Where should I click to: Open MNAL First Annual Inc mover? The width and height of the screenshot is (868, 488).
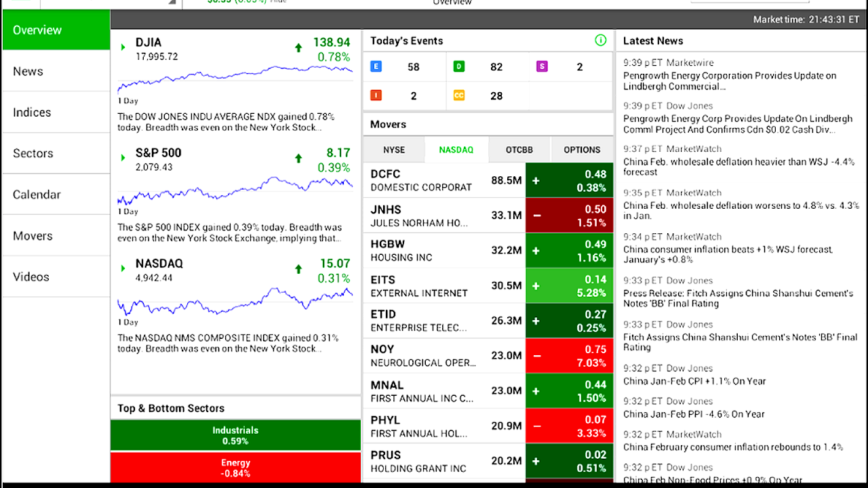click(x=488, y=391)
